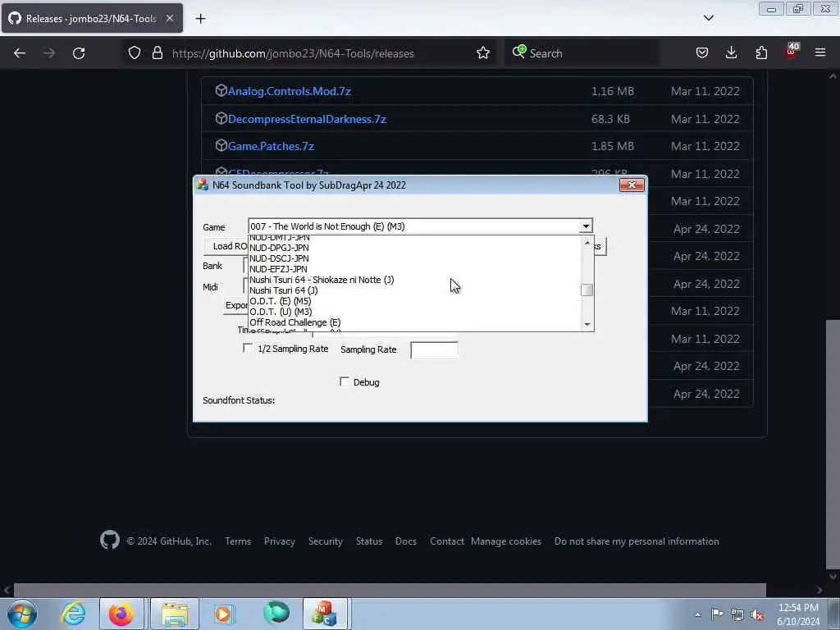Close the N64 Soundbank Tool dialog
Viewport: 840px width, 630px height.
(632, 185)
